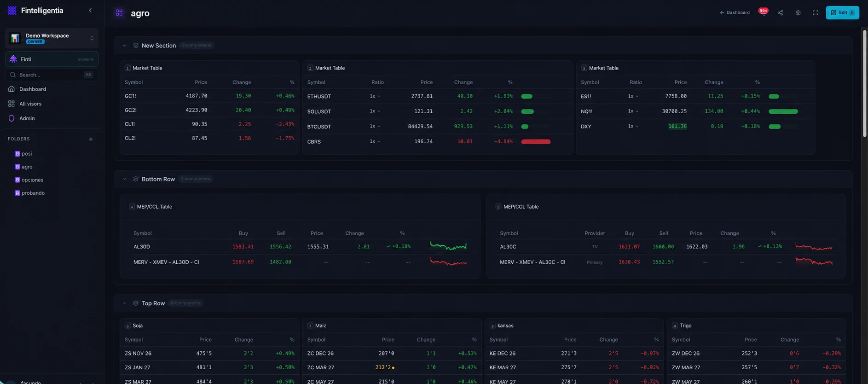The height and width of the screenshot is (384, 868).
Task: Collapse the New Section group
Action: (124, 46)
